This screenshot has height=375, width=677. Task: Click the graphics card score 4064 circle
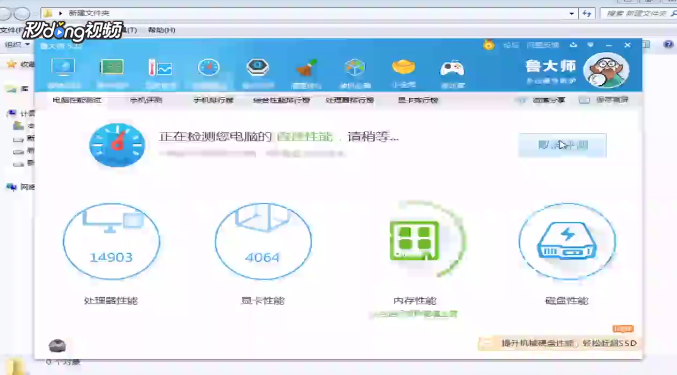point(263,241)
